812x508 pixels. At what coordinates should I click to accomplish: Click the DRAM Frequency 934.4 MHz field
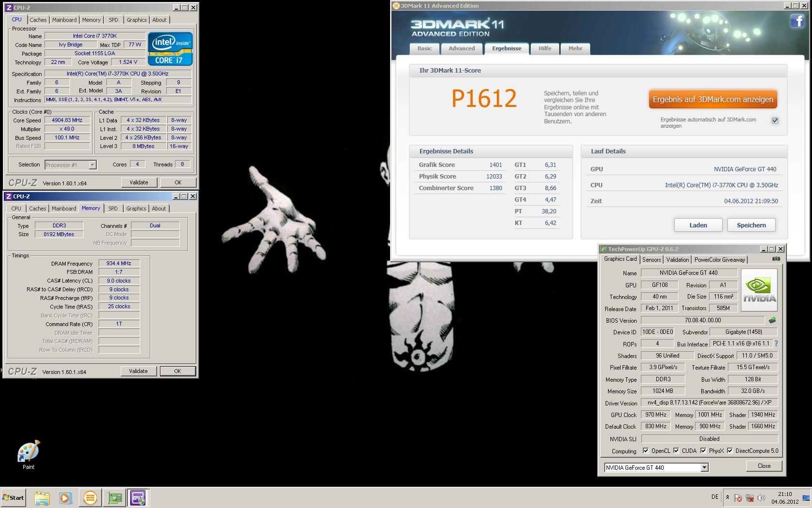(119, 264)
